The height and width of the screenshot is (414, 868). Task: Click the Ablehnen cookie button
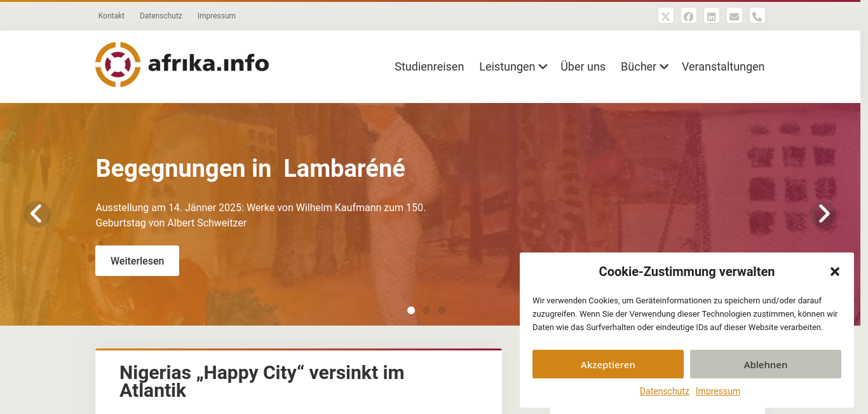click(x=766, y=364)
